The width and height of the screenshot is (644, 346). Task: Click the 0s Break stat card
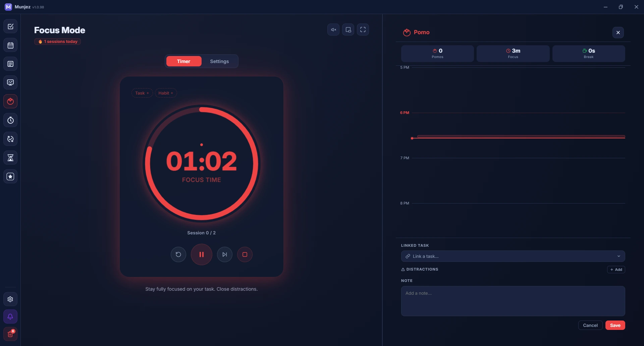[589, 54]
